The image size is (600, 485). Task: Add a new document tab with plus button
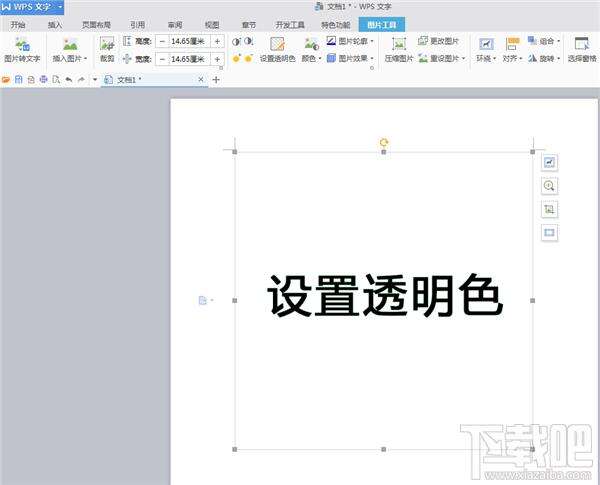[x=216, y=79]
